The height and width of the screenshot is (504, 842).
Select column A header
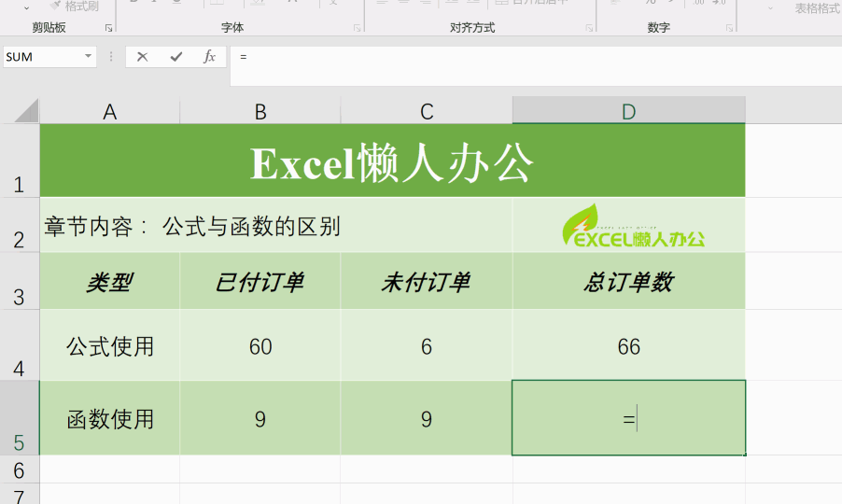click(x=109, y=111)
